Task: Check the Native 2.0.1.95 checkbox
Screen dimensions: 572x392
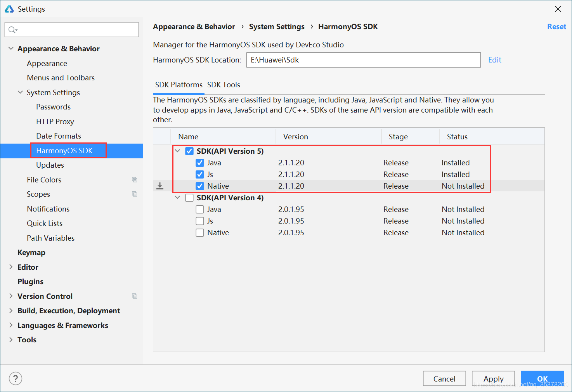Action: tap(200, 233)
